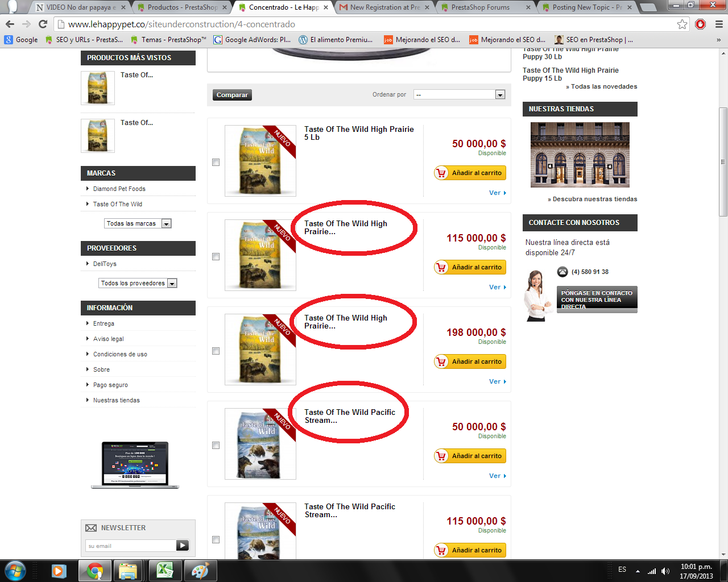Screen dimensions: 728x582
Task: Click the phone icon next to (4) 580 91 38
Action: pos(562,272)
